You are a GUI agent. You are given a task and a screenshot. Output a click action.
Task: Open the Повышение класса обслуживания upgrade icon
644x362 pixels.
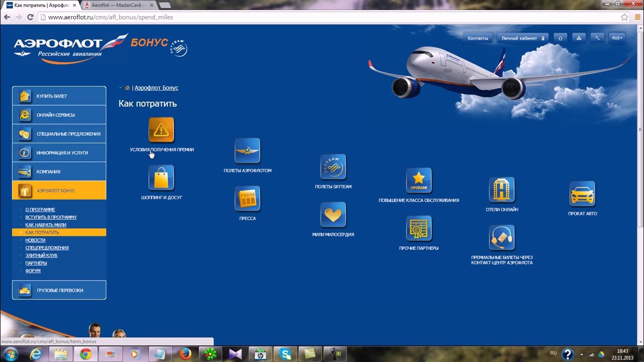419,180
